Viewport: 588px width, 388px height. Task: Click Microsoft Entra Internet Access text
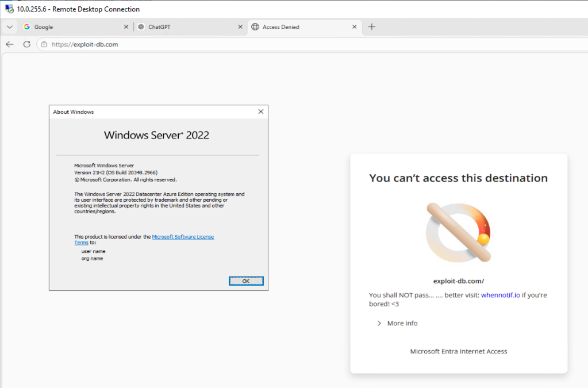coord(458,351)
